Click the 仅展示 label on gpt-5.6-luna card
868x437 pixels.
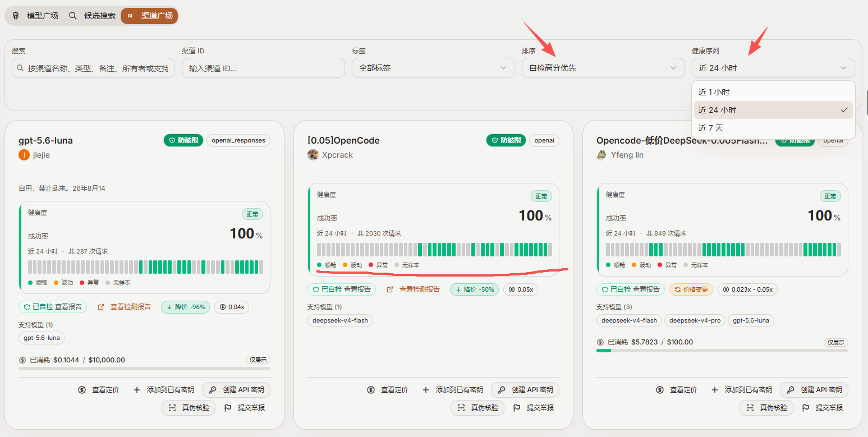258,360
